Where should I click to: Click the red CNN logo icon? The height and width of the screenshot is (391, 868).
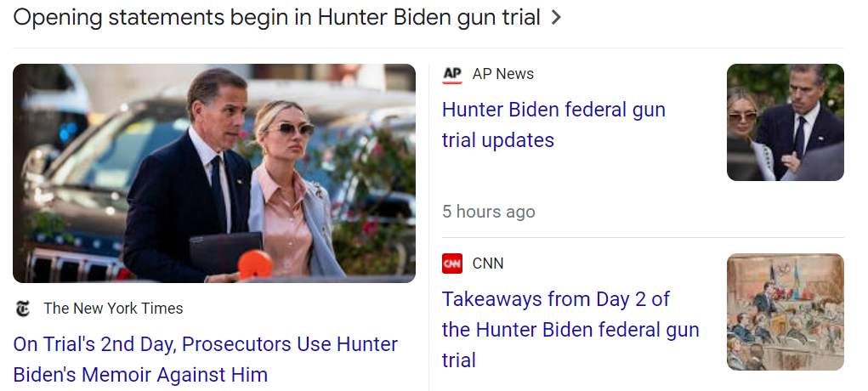452,263
